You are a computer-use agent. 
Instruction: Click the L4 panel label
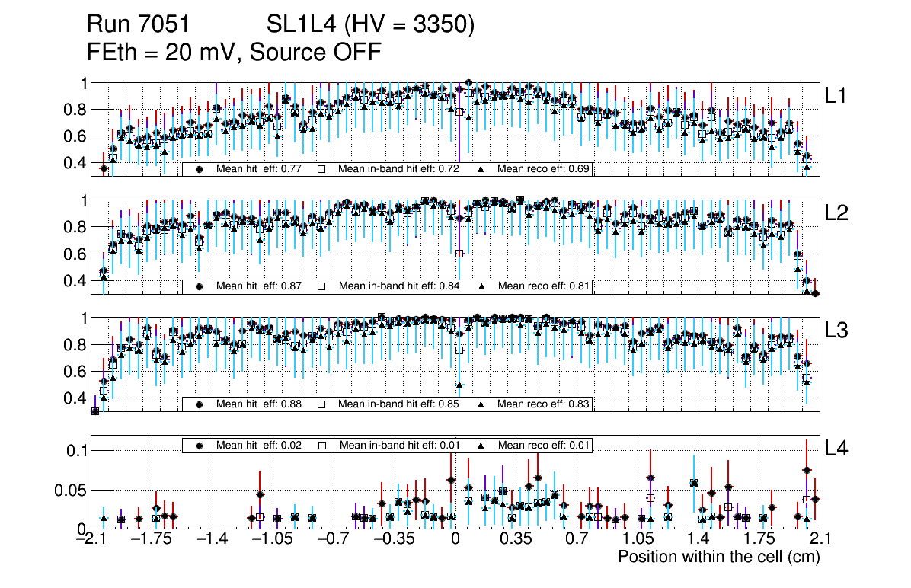click(837, 449)
